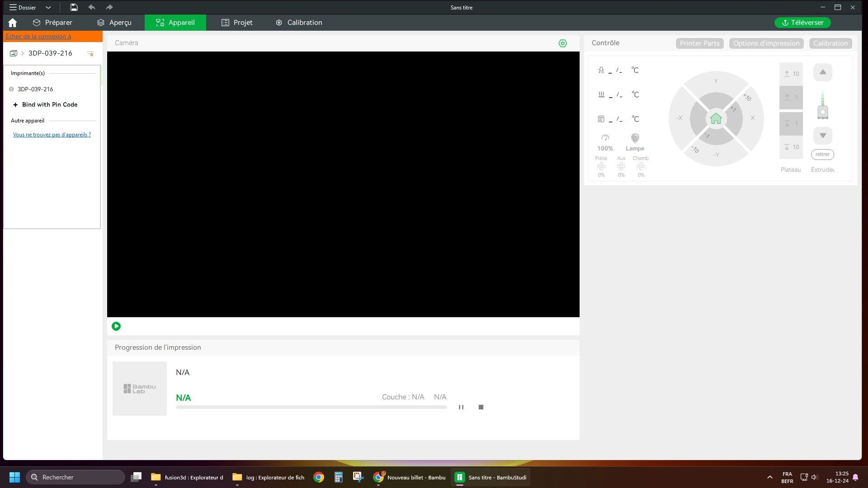Open the Calibration tab in top bar
The image size is (868, 488).
(299, 23)
